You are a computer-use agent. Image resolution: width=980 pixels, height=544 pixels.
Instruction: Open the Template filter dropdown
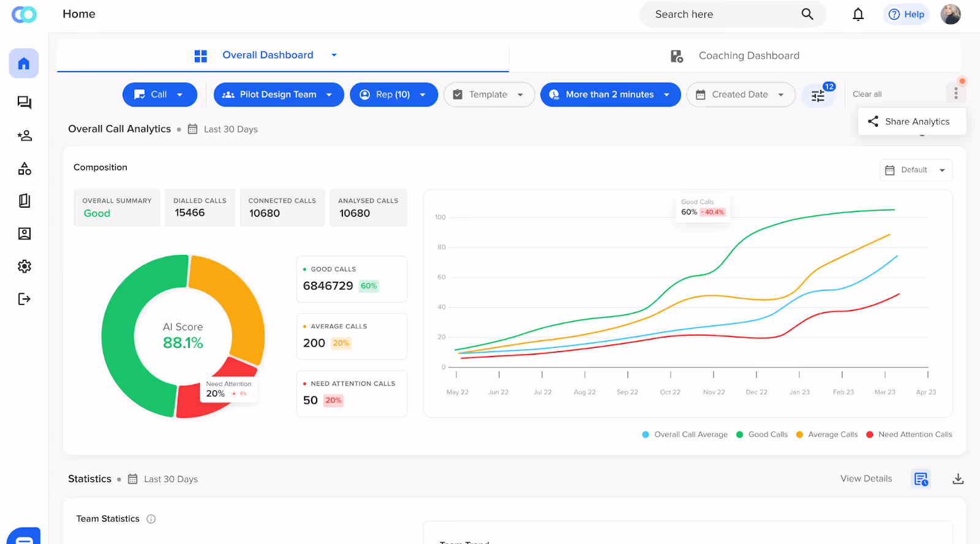point(489,94)
